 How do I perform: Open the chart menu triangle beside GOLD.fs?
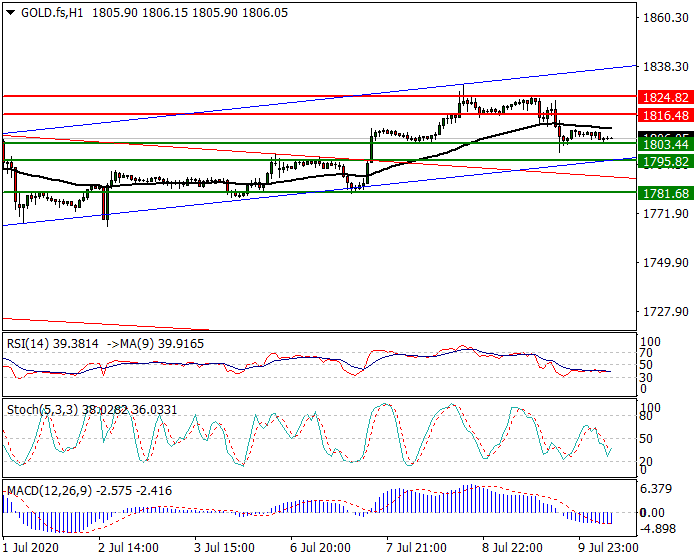coord(11,13)
